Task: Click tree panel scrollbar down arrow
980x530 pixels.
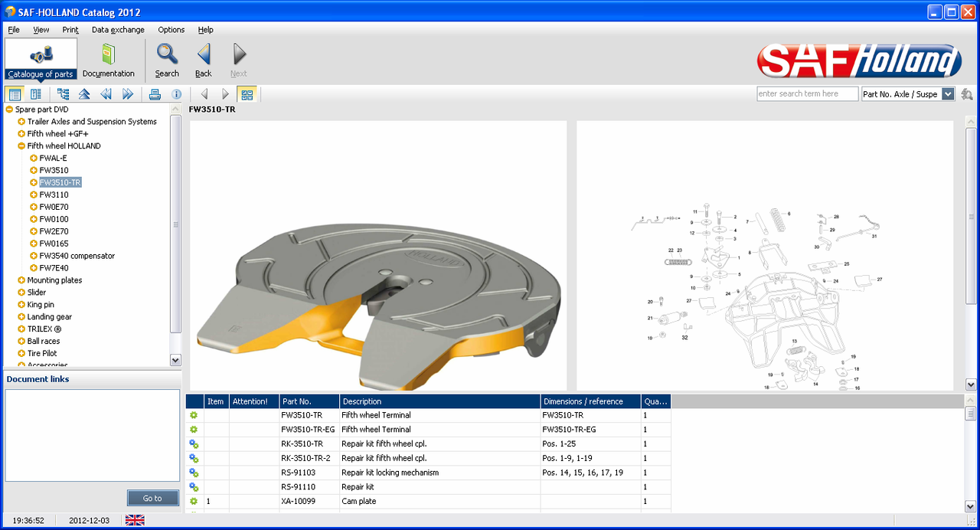Action: (175, 360)
